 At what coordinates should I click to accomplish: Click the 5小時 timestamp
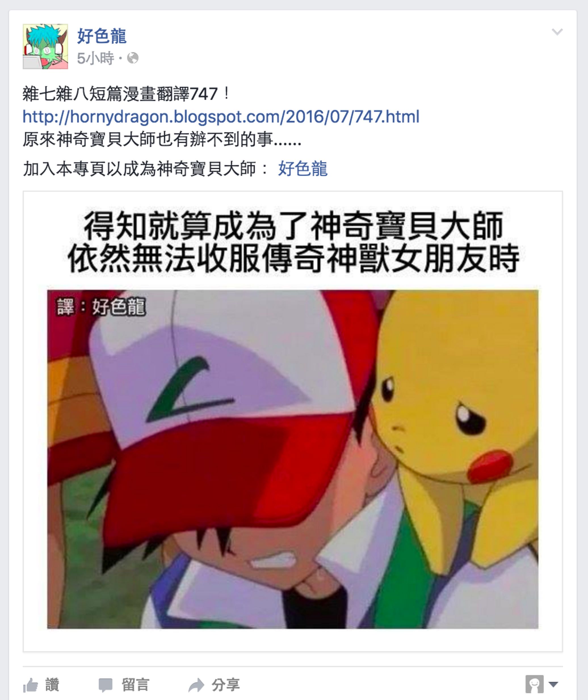pyautogui.click(x=95, y=58)
